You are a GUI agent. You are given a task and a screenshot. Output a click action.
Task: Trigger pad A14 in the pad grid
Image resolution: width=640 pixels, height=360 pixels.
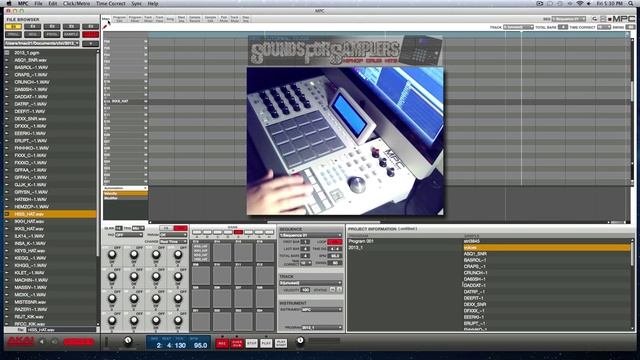coord(222,253)
